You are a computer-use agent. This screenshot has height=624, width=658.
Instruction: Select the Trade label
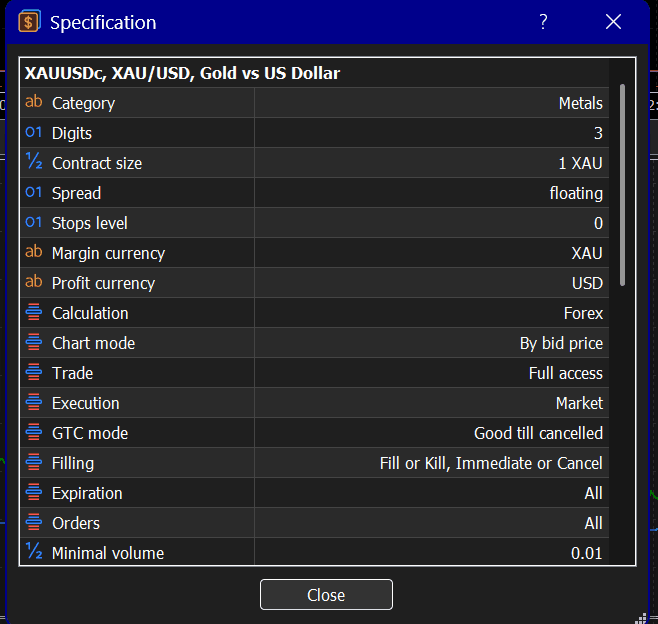point(72,373)
